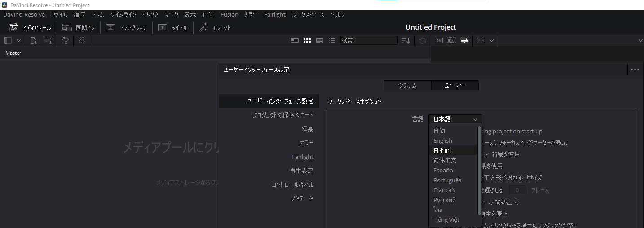Image resolution: width=644 pixels, height=228 pixels.
Task: Open the ヘルプ menu
Action: [337, 14]
